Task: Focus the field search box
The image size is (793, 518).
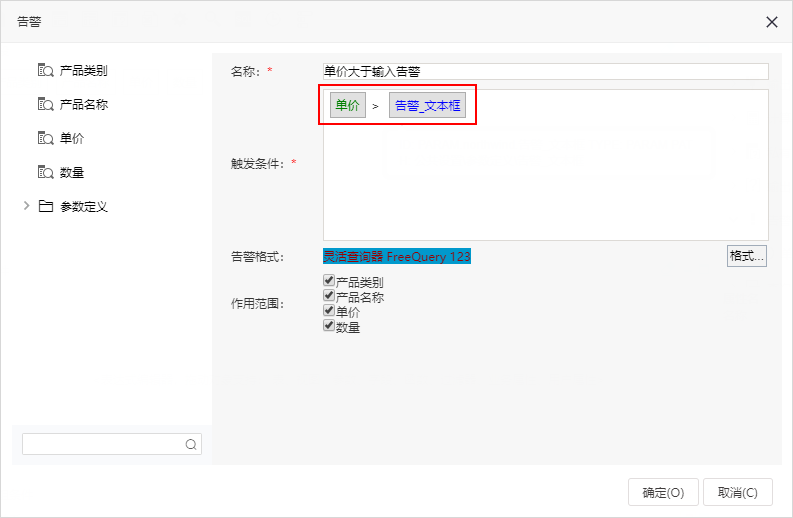Action: point(112,444)
